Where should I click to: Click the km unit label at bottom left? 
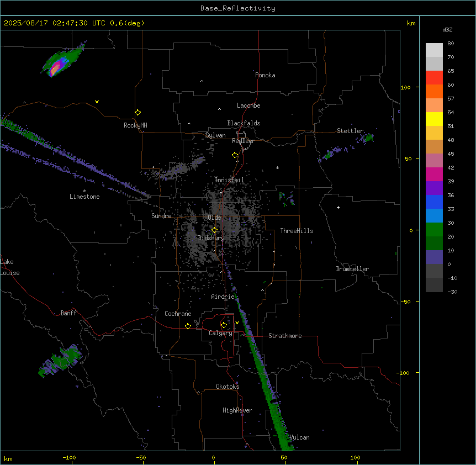(8, 459)
